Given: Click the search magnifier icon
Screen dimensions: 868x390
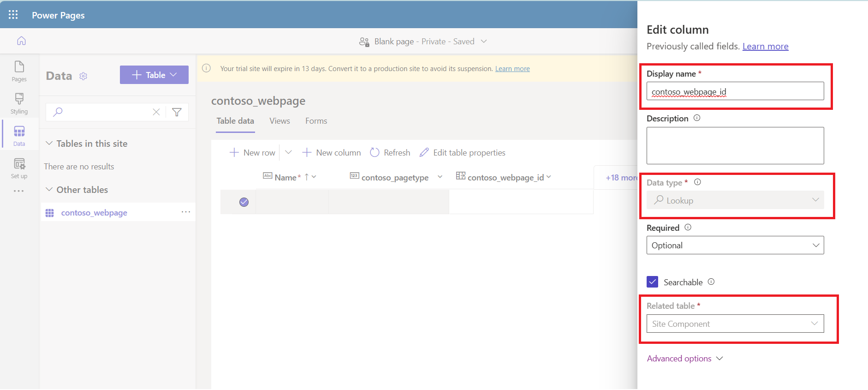Looking at the screenshot, I should tap(58, 112).
